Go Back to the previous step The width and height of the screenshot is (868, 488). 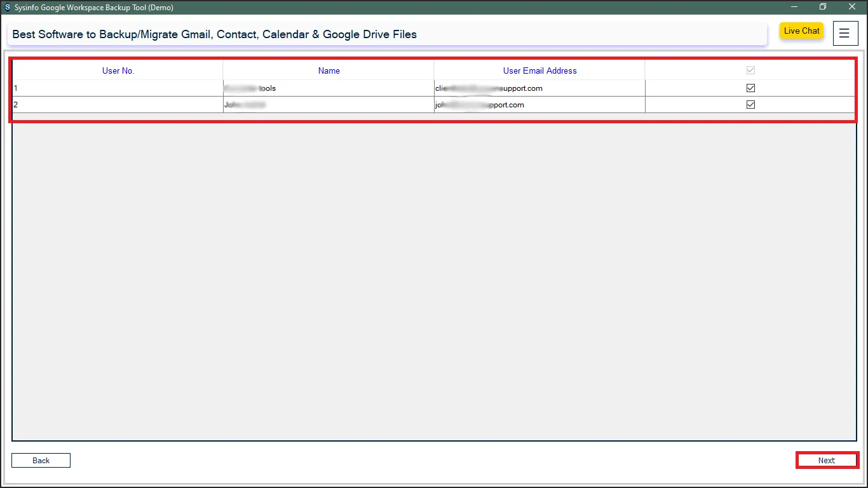coord(41,461)
